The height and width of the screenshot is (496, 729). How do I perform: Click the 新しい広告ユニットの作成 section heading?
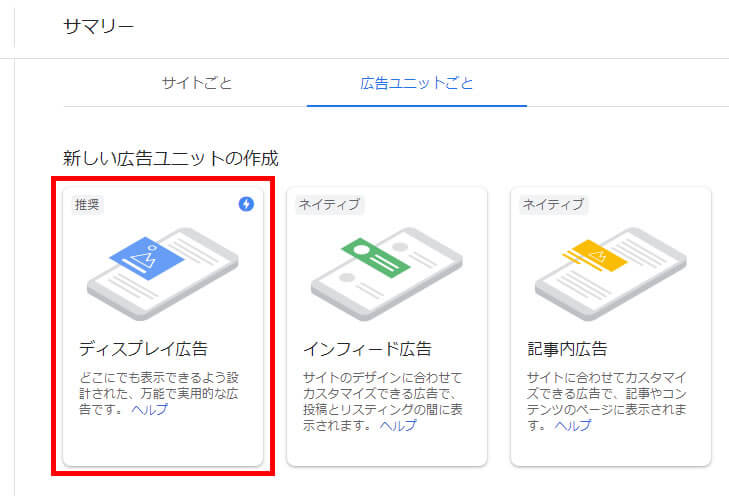point(170,158)
